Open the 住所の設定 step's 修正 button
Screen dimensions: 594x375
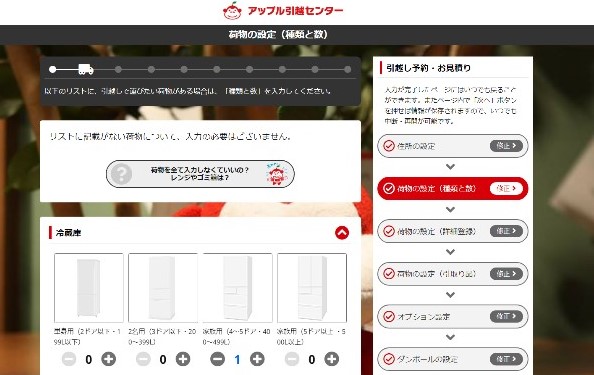(x=506, y=146)
